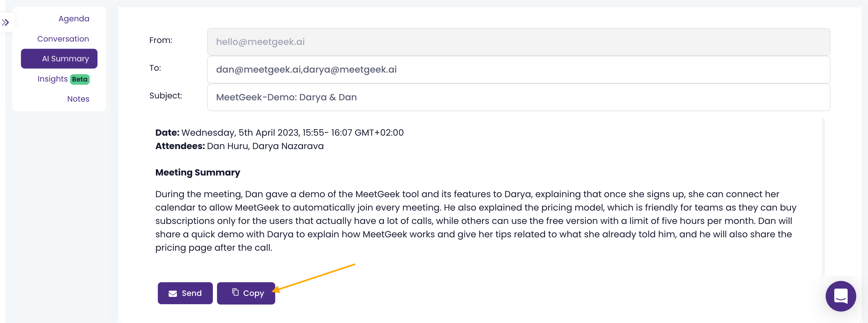The width and height of the screenshot is (868, 323).
Task: Click the clipboard icon on Copy
Action: (235, 292)
